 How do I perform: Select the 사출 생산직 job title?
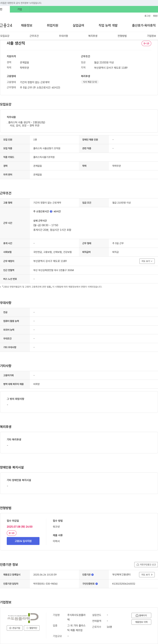coord(16,43)
